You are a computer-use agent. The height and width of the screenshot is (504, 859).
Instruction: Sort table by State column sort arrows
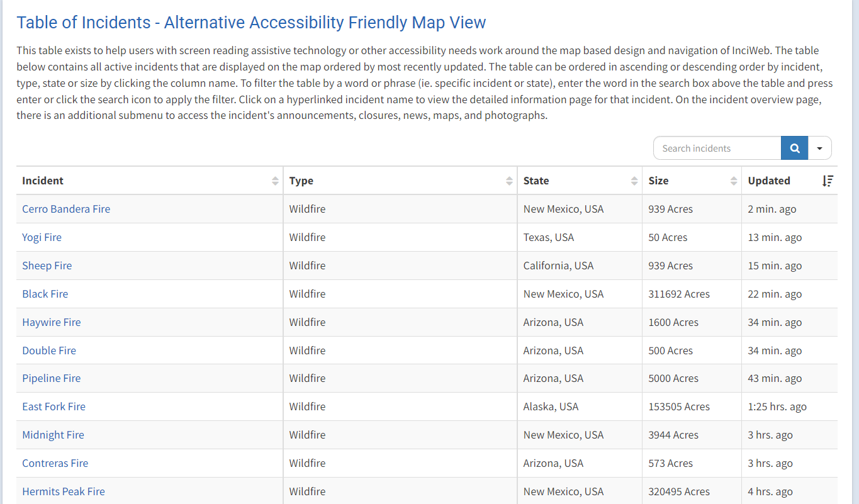coord(634,181)
